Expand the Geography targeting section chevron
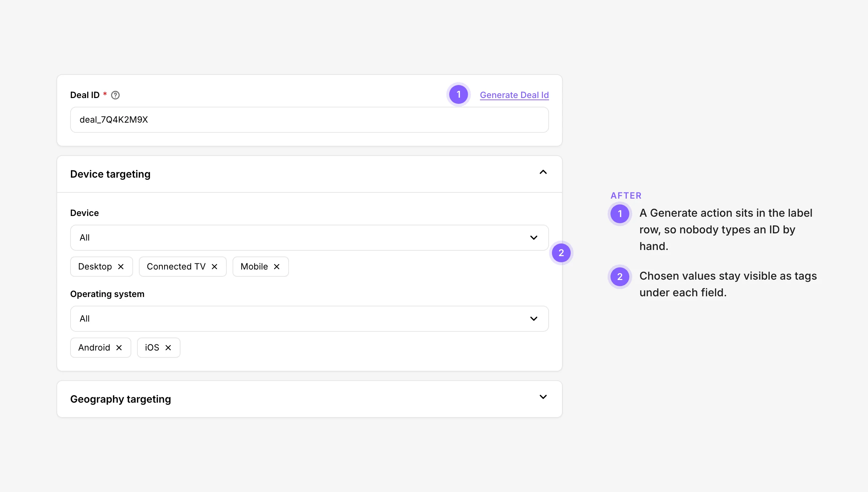 (x=543, y=397)
